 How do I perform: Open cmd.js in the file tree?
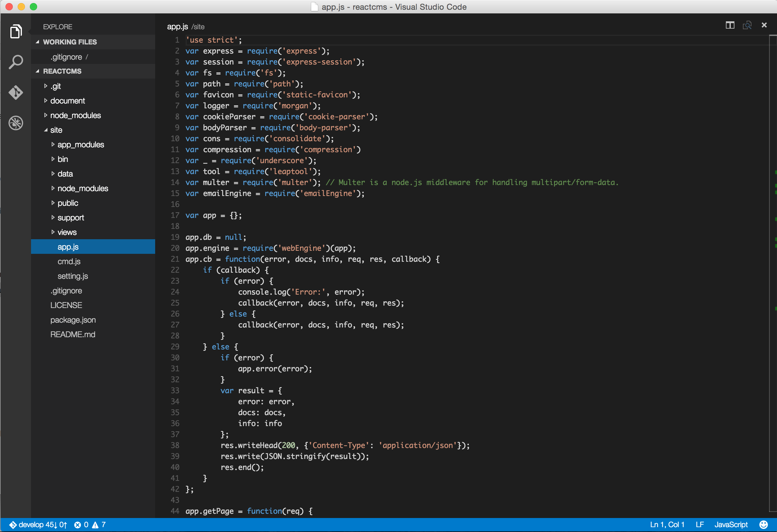(69, 261)
